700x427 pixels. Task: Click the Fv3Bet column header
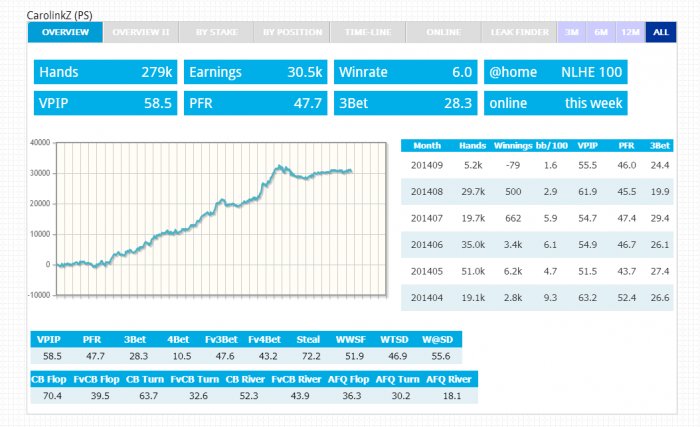click(x=221, y=339)
